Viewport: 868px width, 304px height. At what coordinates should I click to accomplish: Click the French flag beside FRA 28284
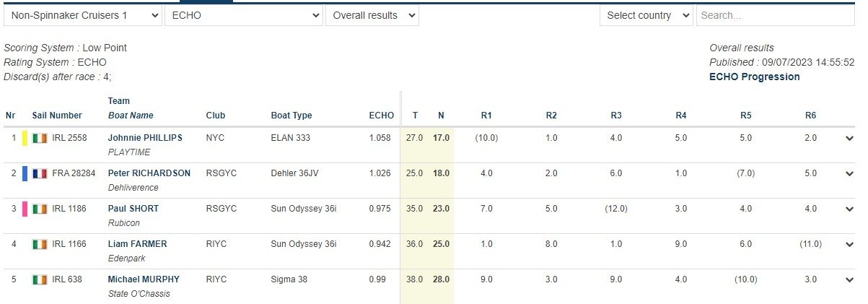(x=39, y=173)
